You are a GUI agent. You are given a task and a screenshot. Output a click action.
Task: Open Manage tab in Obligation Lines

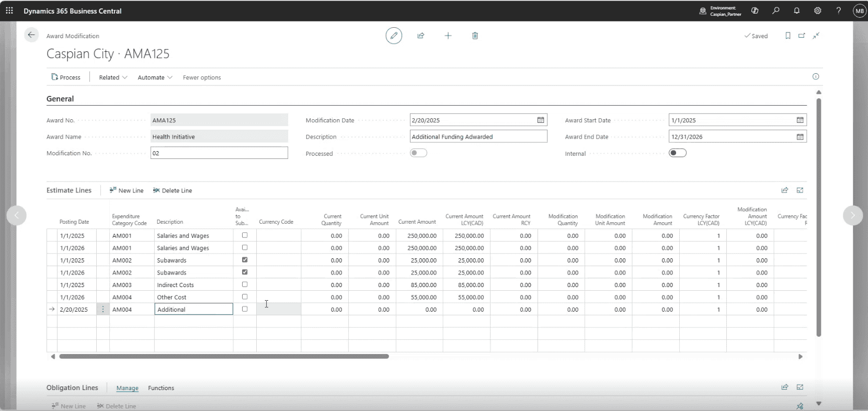(x=127, y=388)
